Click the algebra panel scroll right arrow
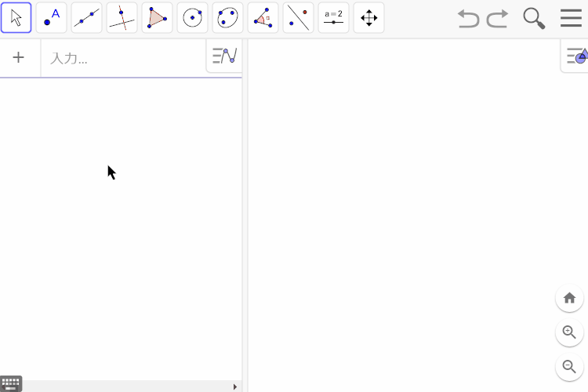Screen dimensions: 588x392 coord(235,387)
